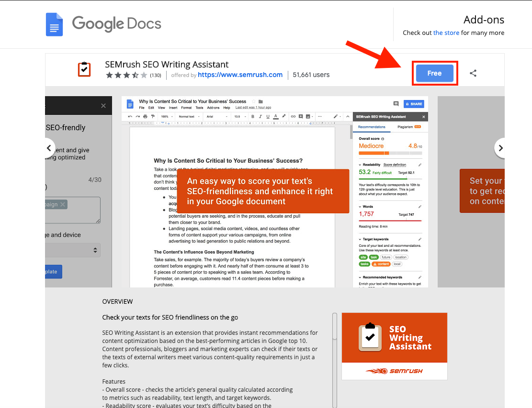
Task: Open the share icon beside Free
Action: (x=473, y=73)
